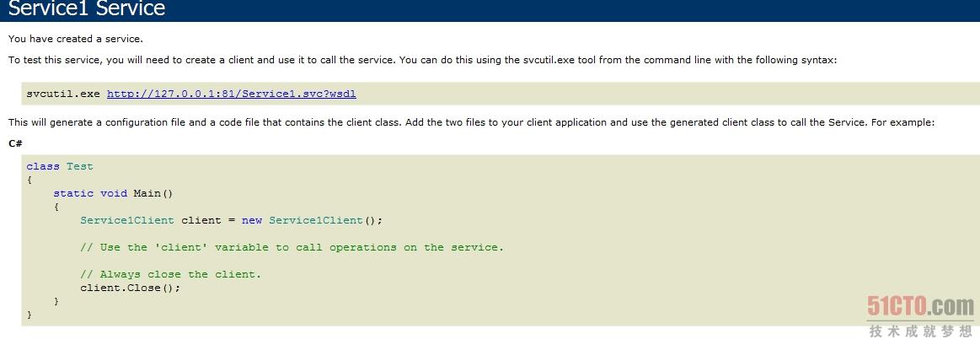Click the 'This will generate a configuration file' paragraph
This screenshot has width=980, height=345.
(471, 122)
